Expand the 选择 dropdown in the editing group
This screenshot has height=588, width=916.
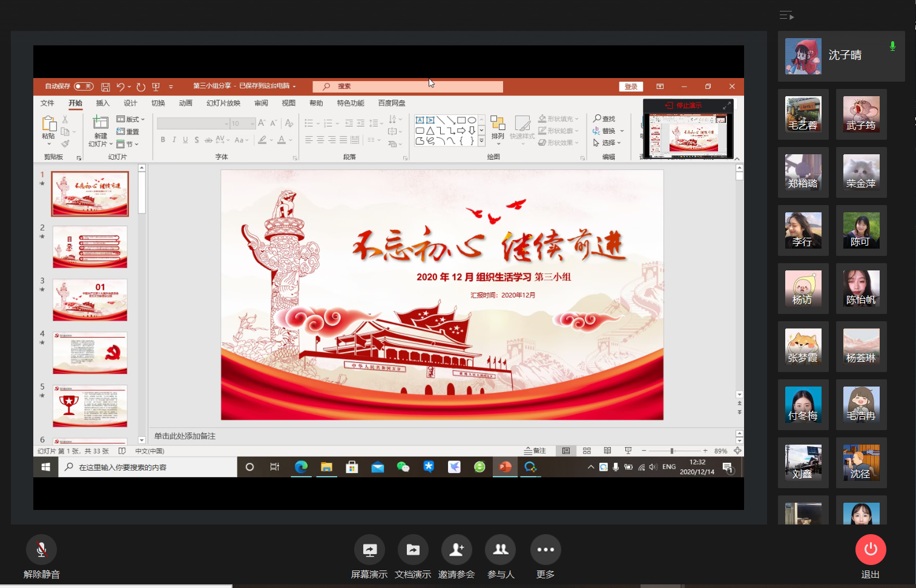[608, 143]
